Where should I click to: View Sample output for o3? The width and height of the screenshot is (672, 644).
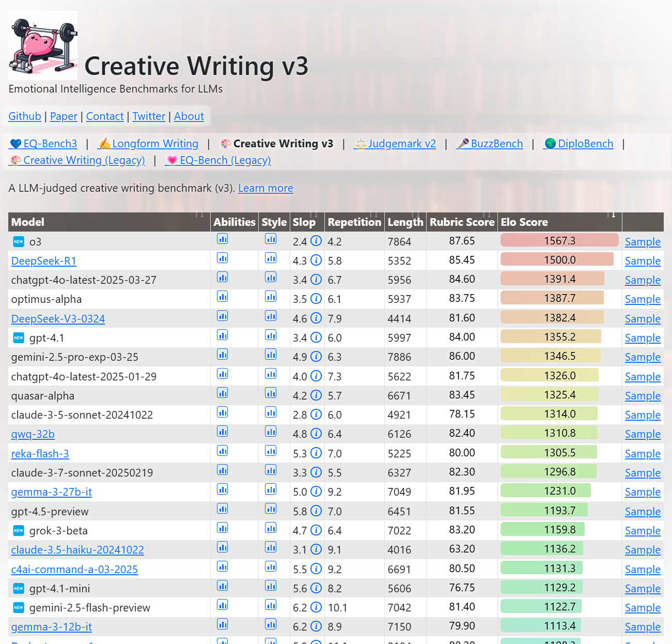643,242
